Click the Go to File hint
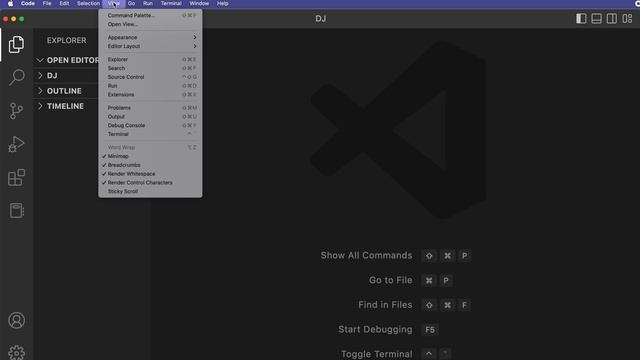Image resolution: width=640 pixels, height=360 pixels. (x=390, y=280)
